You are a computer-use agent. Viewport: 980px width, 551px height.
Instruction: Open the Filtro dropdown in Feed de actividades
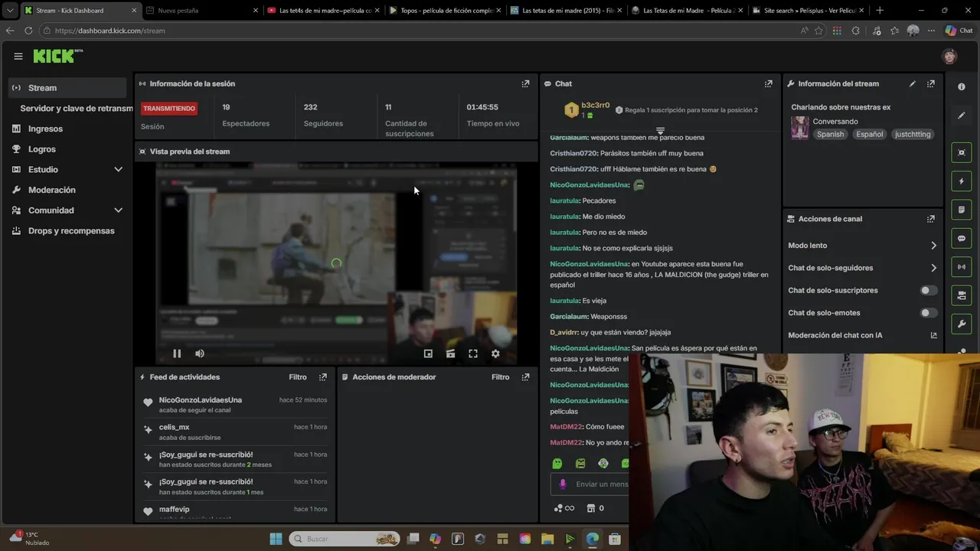pyautogui.click(x=298, y=377)
